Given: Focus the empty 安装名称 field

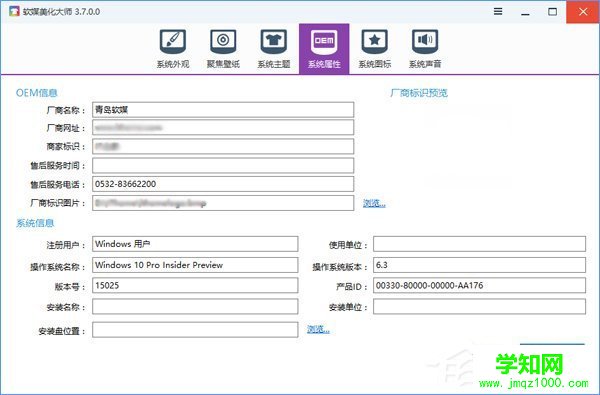Looking at the screenshot, I should coord(195,307).
